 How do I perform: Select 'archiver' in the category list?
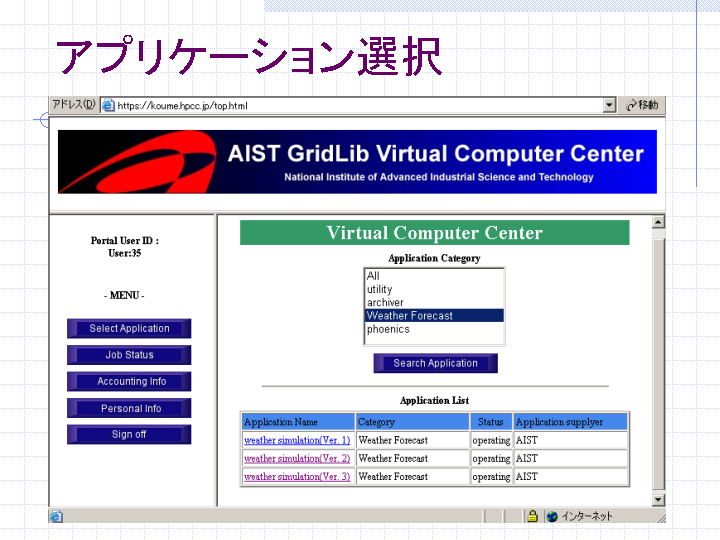point(434,302)
